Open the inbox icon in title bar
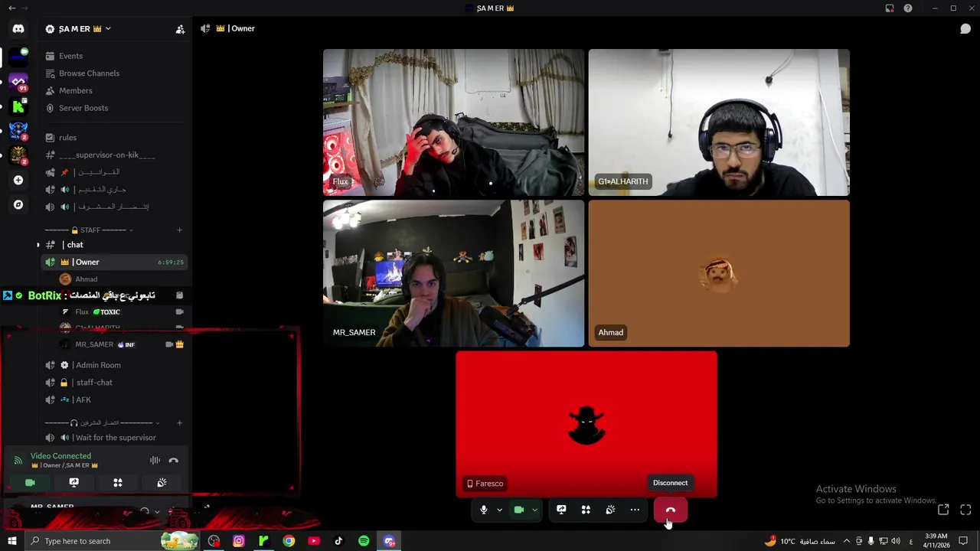The height and width of the screenshot is (551, 980). [x=890, y=8]
